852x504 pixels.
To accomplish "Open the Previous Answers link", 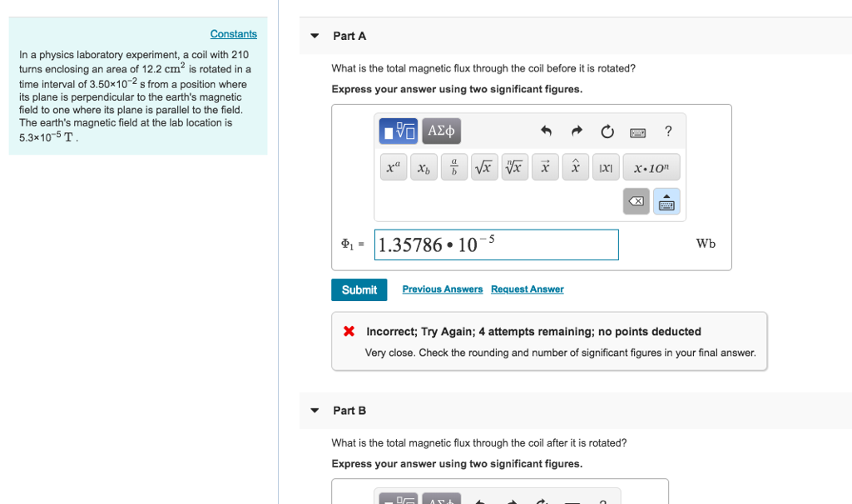I will [x=441, y=289].
